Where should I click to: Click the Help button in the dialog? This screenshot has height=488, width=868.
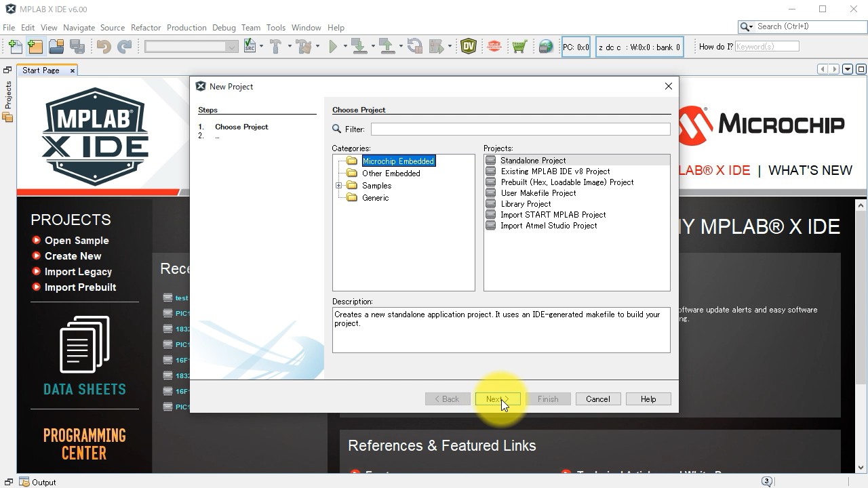[x=648, y=399]
